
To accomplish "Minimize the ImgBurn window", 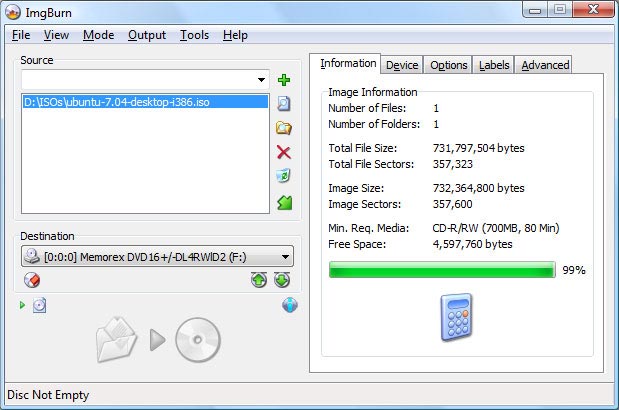I will [x=535, y=10].
